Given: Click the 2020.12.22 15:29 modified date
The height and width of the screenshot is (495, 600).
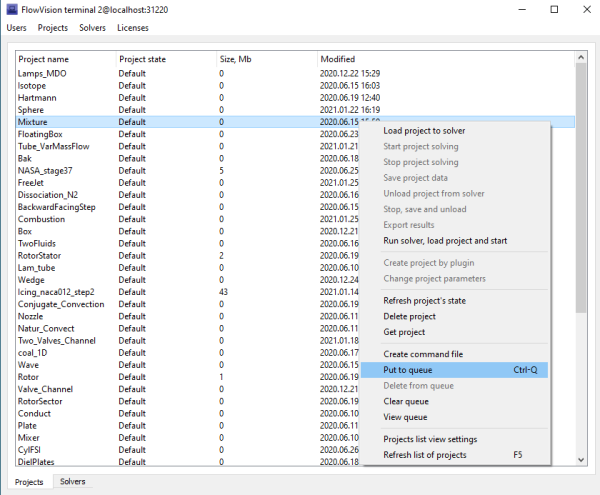Looking at the screenshot, I should [x=350, y=73].
